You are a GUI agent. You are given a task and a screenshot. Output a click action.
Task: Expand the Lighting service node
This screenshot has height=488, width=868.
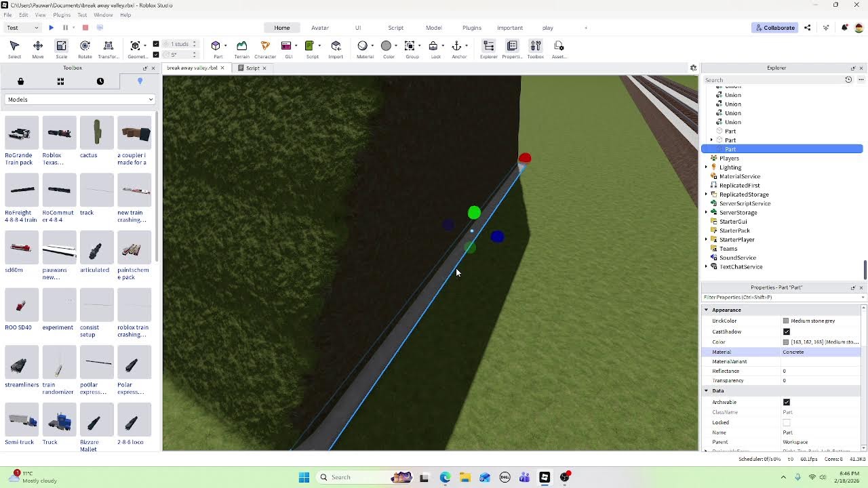pos(706,167)
